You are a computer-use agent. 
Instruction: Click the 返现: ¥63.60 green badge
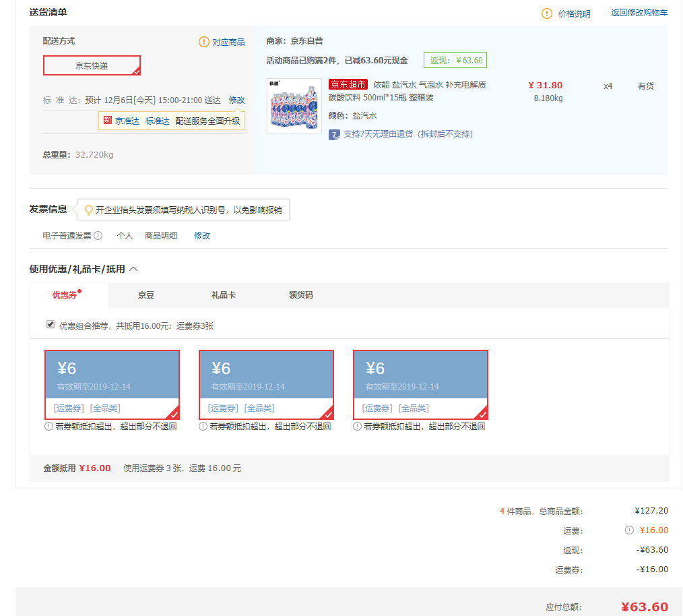coord(455,60)
